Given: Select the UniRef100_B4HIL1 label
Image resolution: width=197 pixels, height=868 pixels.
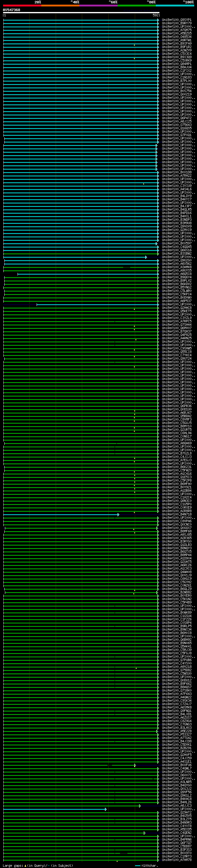Looking at the screenshot, I should tap(176, 216).
